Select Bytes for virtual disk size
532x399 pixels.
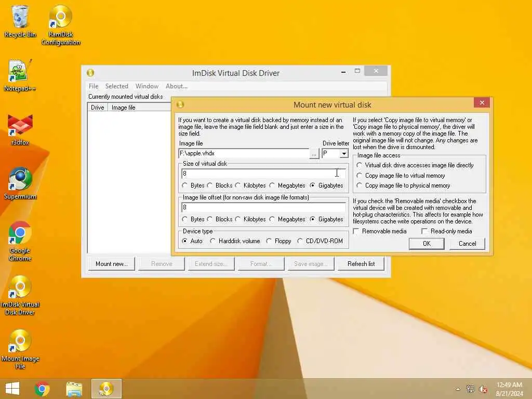click(x=193, y=185)
